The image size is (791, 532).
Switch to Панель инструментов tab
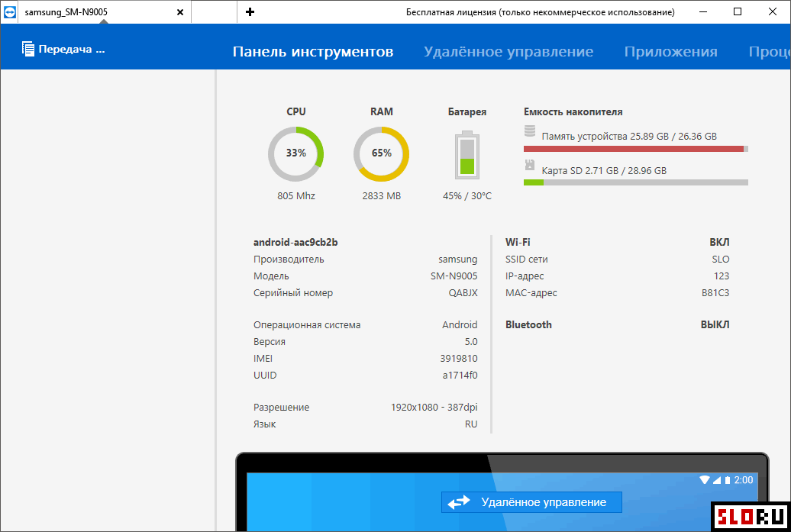[x=313, y=51]
